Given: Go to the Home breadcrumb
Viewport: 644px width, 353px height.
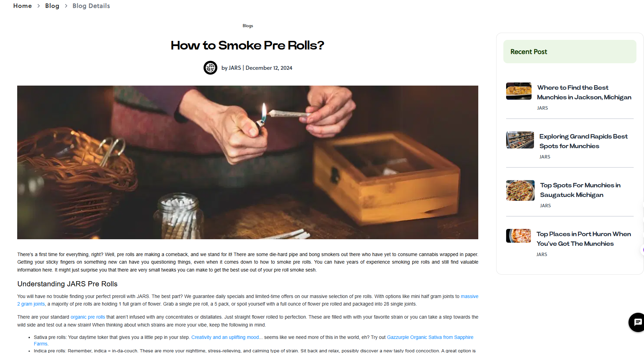Looking at the screenshot, I should pyautogui.click(x=23, y=6).
